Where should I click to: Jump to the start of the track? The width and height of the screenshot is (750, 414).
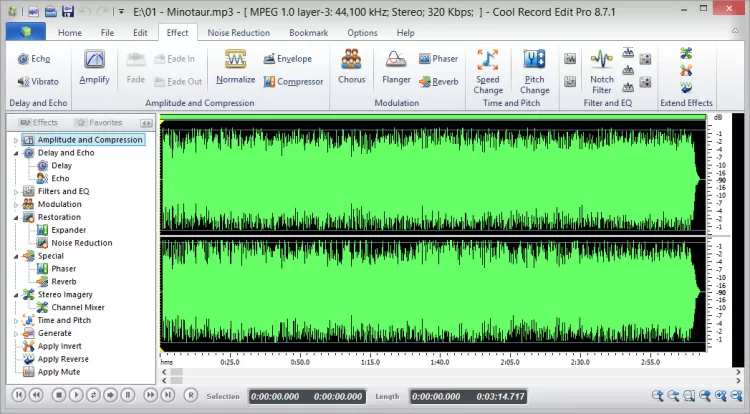click(x=19, y=395)
